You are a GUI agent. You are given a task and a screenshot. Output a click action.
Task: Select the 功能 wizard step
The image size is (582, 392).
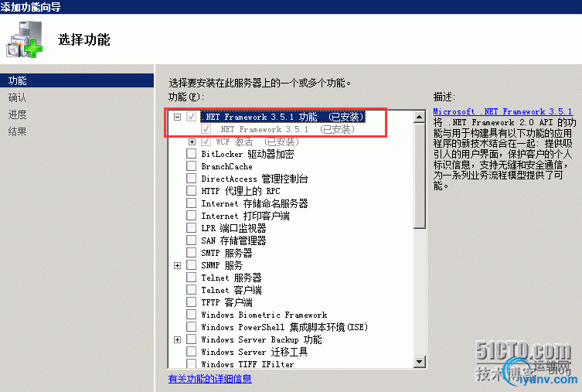click(x=77, y=80)
